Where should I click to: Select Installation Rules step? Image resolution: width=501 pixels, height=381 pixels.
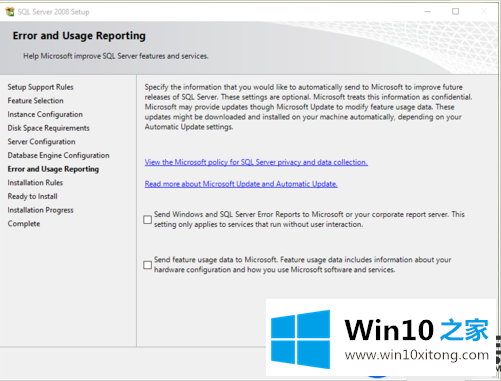coord(35,183)
